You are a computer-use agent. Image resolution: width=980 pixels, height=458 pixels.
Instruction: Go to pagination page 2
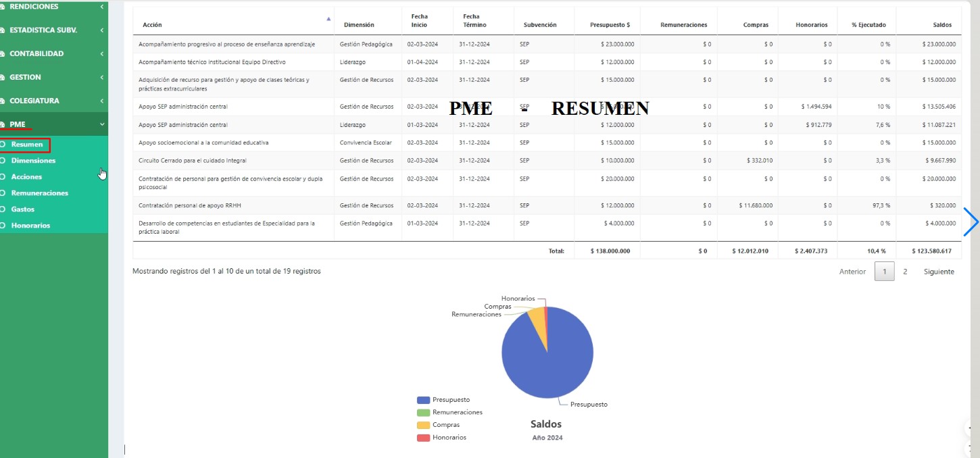tap(905, 272)
